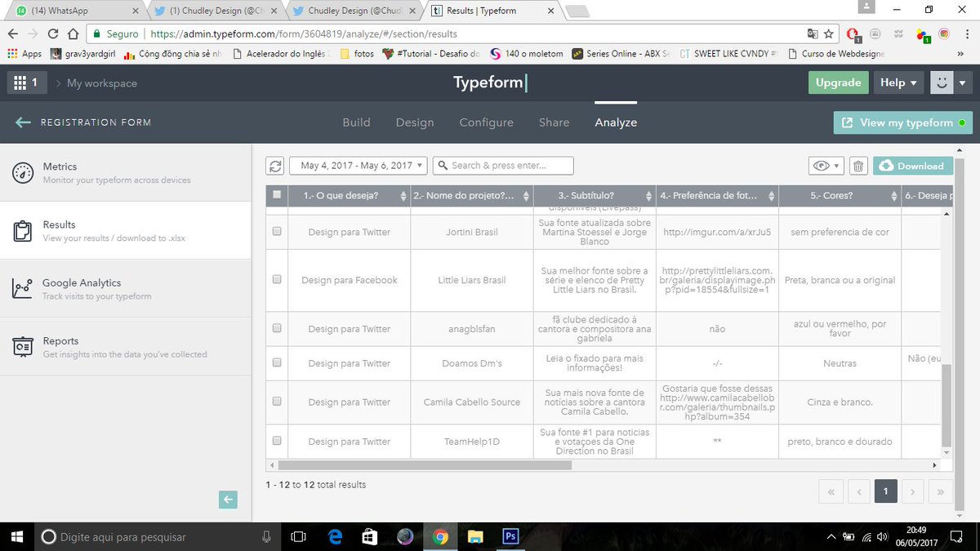980x551 pixels.
Task: Switch to the Design tab
Action: [x=415, y=122]
